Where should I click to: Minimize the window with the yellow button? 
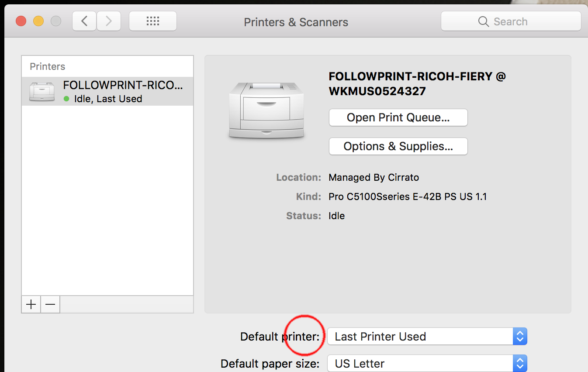(x=38, y=21)
